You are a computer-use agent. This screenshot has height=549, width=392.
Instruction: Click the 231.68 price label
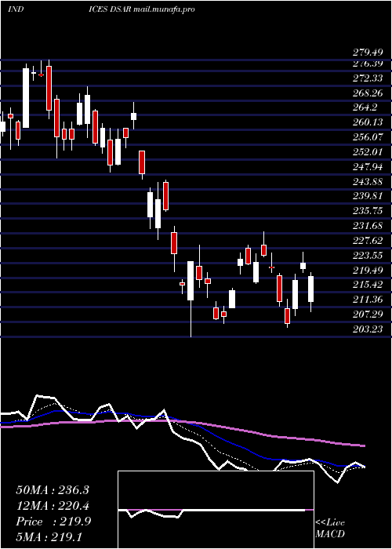pos(368,226)
